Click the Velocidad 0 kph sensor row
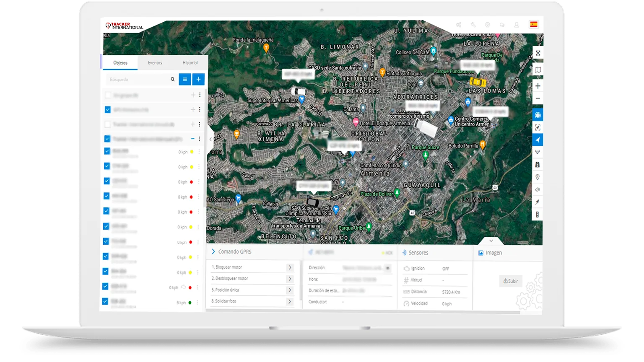The image size is (644, 362). click(435, 304)
